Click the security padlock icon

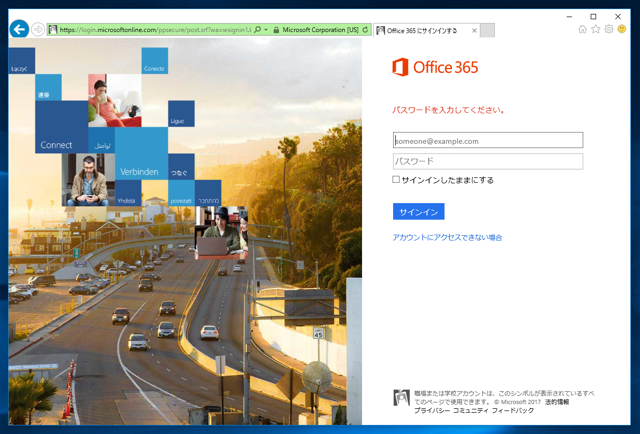[276, 30]
